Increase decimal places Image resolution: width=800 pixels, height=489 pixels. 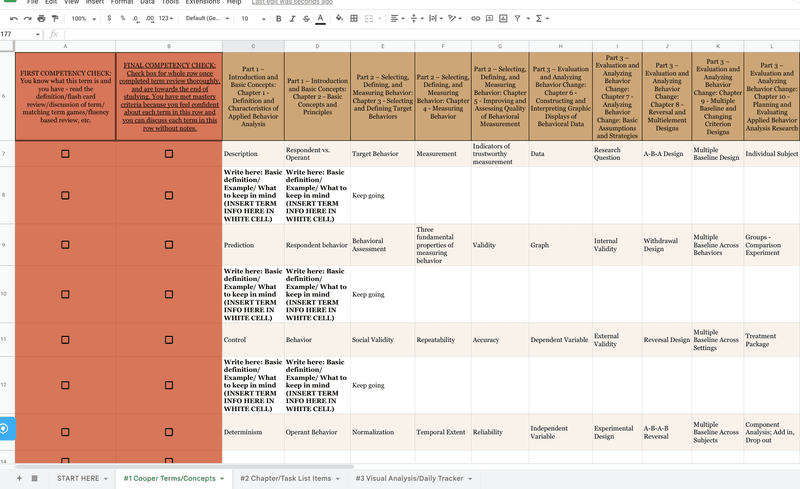click(x=149, y=18)
